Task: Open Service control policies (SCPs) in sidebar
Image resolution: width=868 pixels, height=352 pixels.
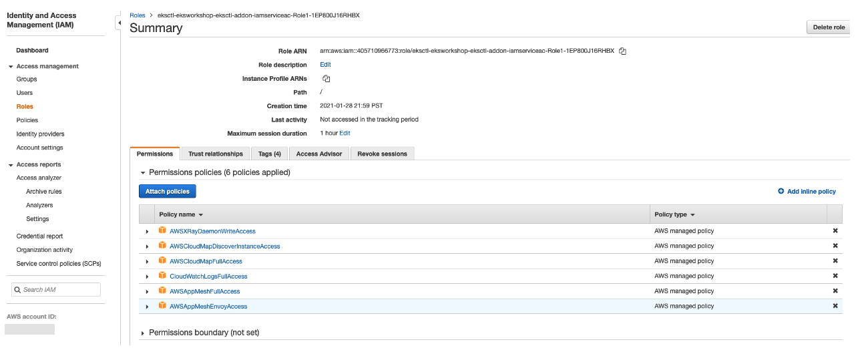Action: 59,264
